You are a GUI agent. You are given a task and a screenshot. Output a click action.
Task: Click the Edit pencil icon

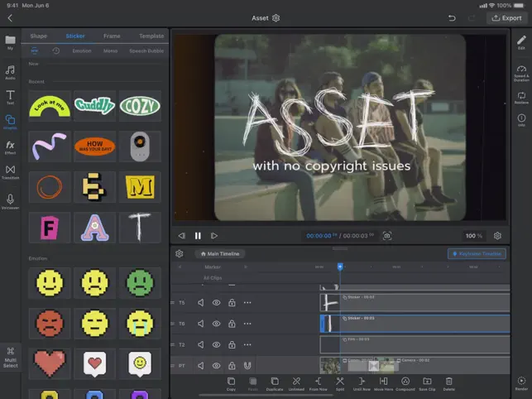(521, 42)
